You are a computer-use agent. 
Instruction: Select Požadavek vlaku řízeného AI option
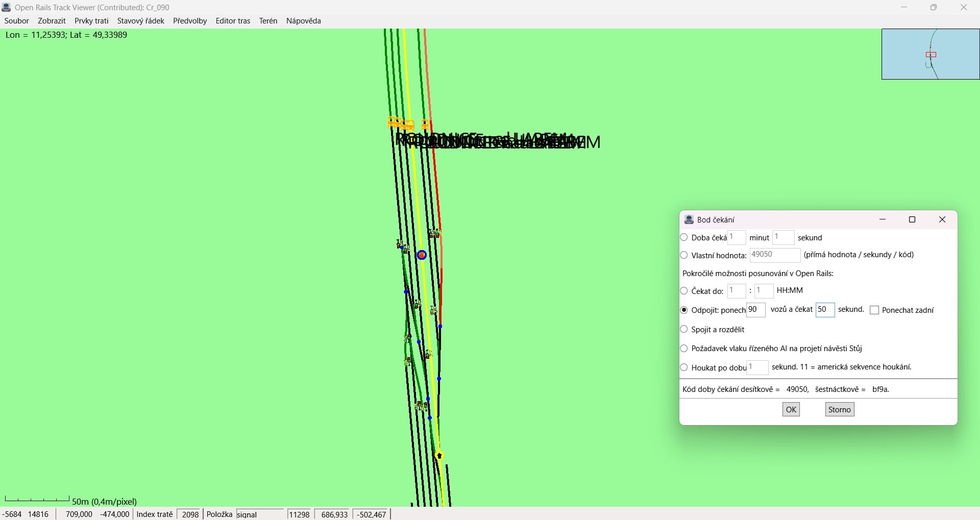tap(684, 349)
